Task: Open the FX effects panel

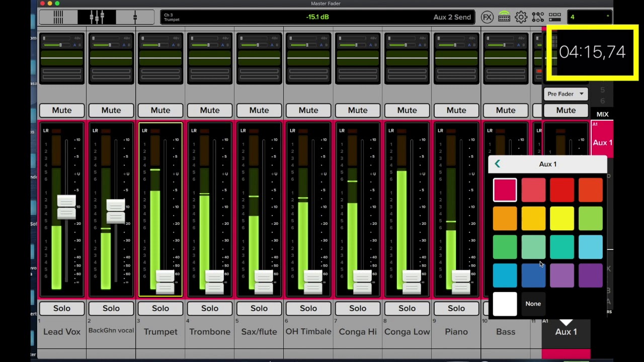Action: 487,17
